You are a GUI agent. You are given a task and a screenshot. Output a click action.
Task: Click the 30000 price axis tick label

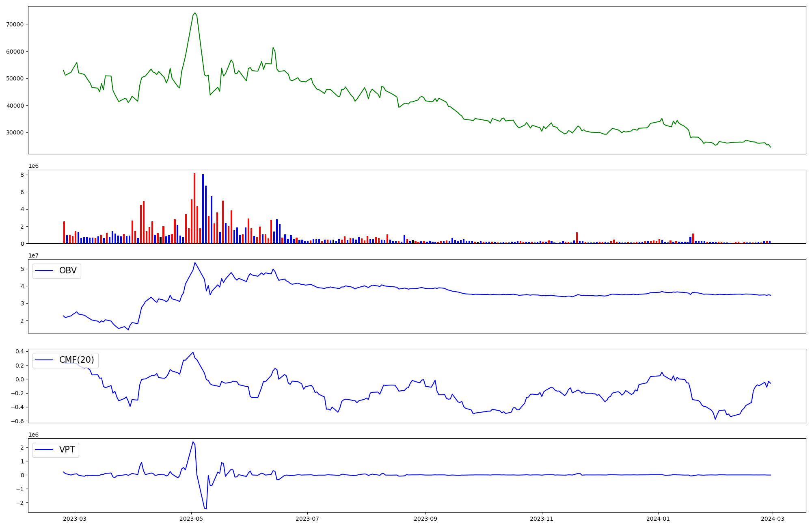coord(15,132)
